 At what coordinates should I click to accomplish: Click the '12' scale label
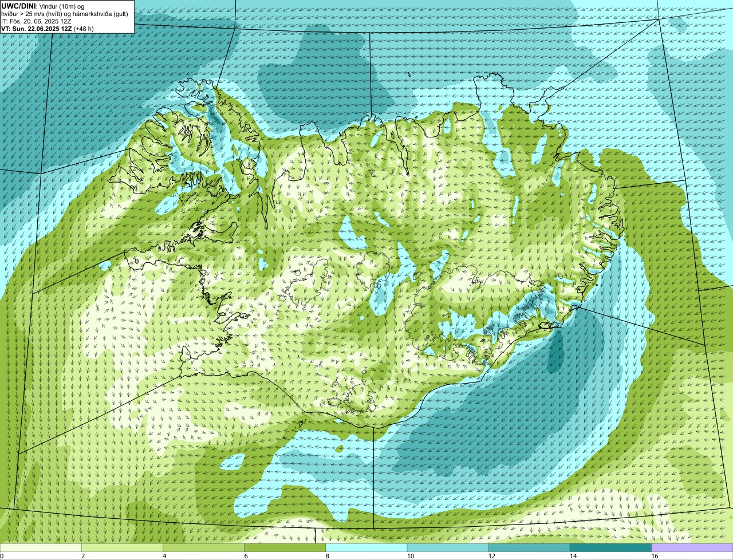point(491,556)
